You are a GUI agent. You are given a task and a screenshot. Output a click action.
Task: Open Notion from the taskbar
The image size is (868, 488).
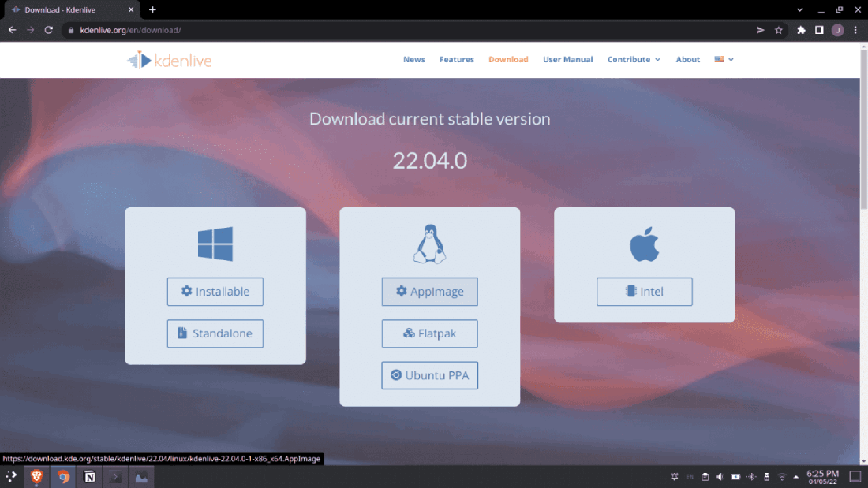point(89,476)
